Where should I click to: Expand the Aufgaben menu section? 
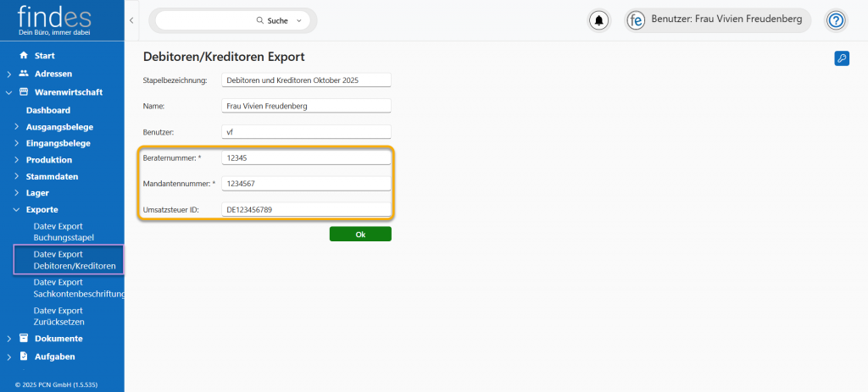tap(8, 356)
